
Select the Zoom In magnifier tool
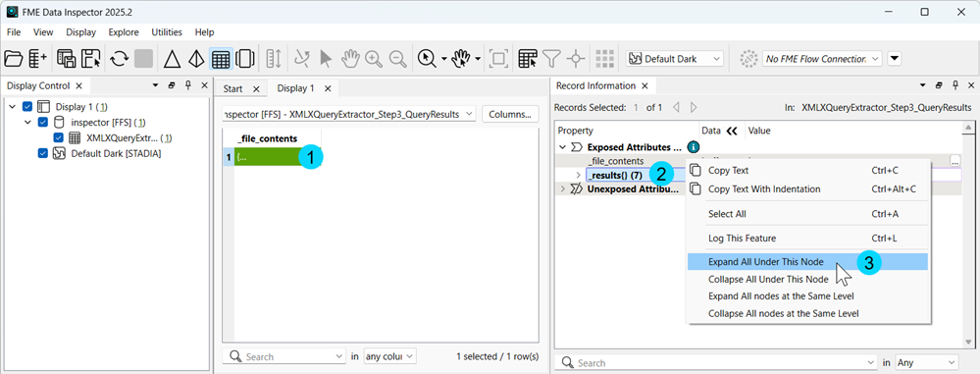click(374, 59)
